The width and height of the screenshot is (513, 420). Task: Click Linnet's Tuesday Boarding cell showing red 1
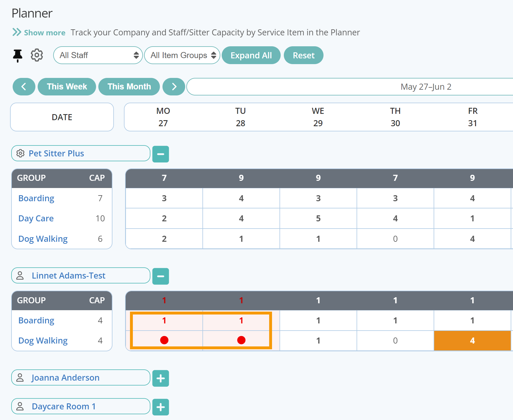pyautogui.click(x=241, y=321)
